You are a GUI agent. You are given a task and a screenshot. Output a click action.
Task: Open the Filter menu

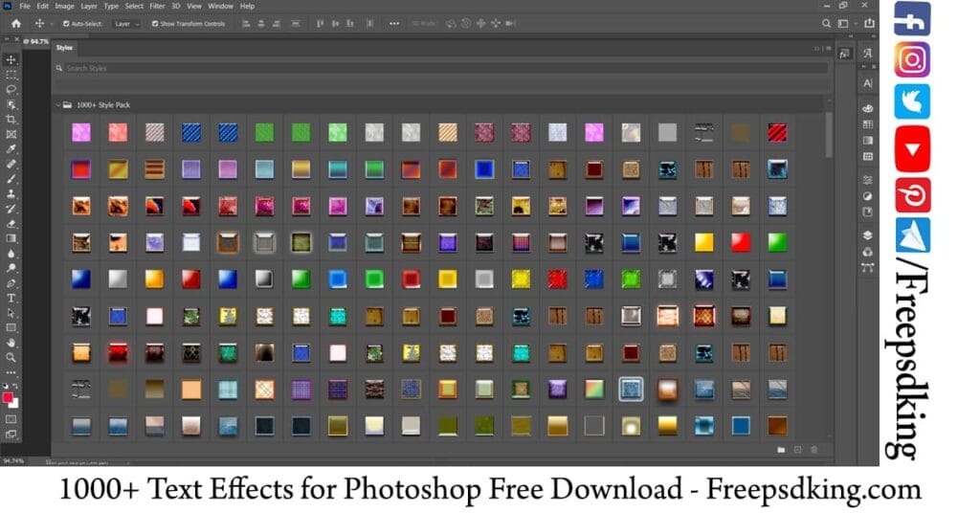click(x=156, y=6)
